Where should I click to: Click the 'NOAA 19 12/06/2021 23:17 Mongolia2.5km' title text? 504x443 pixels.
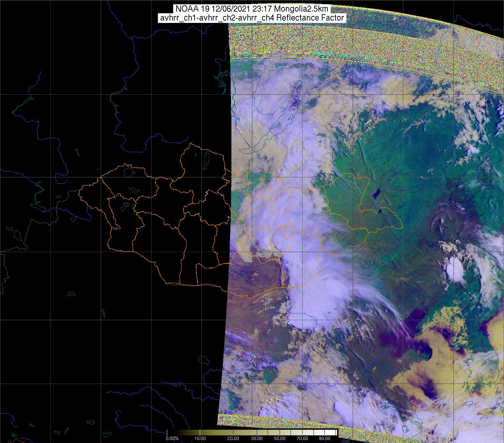[x=252, y=8]
